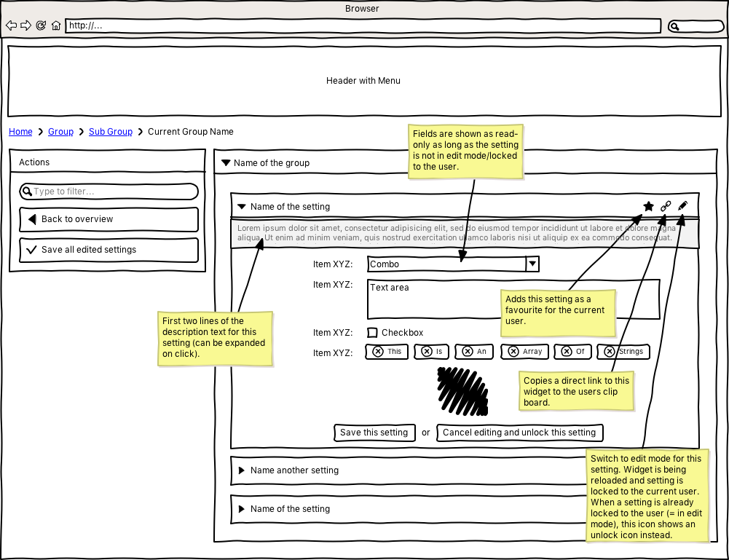Expand 'Name another setting' row
The image size is (729, 560).
pos(242,470)
